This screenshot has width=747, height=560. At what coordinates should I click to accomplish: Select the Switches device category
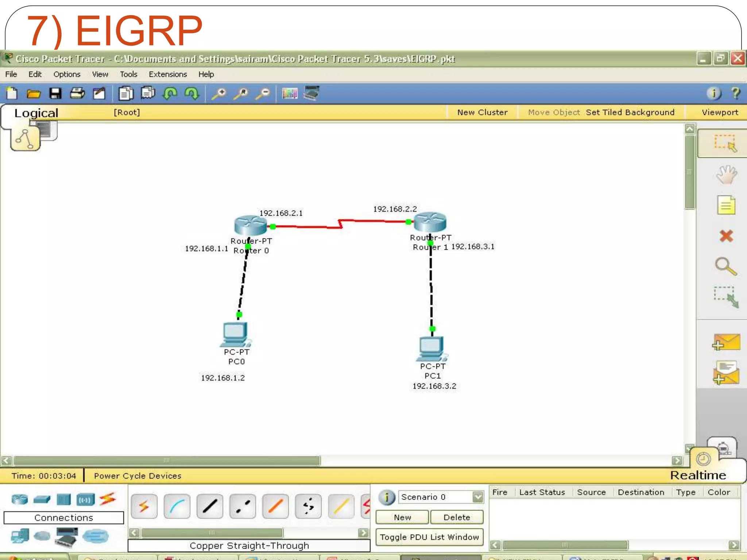click(x=42, y=499)
